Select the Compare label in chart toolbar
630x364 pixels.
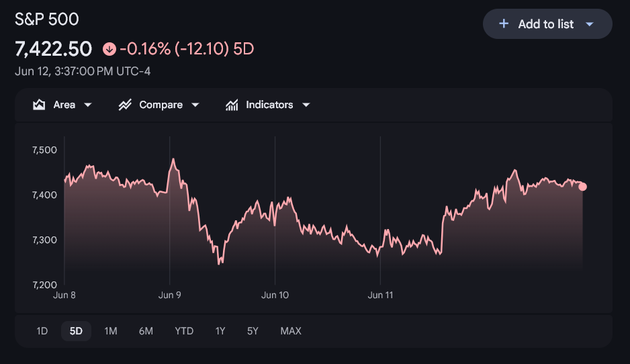tap(161, 105)
